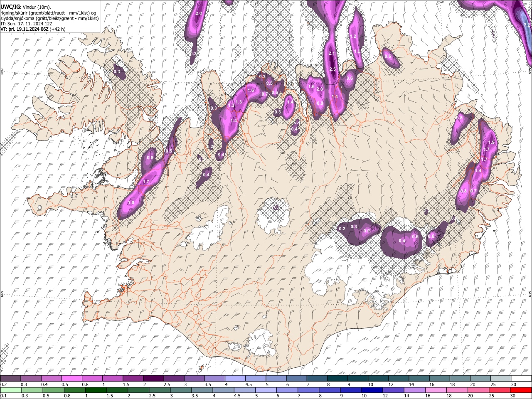
Task: Select the palest green rain swatch starting at 0.1
Action: [10, 390]
